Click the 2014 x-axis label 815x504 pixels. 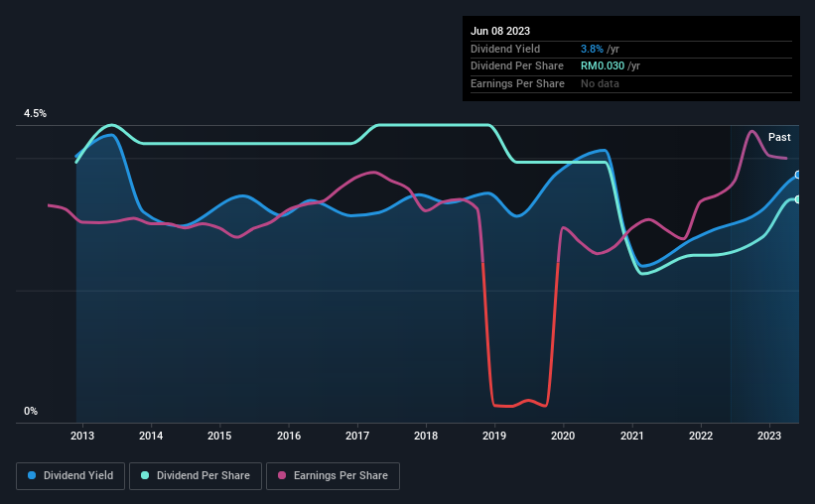pos(151,436)
